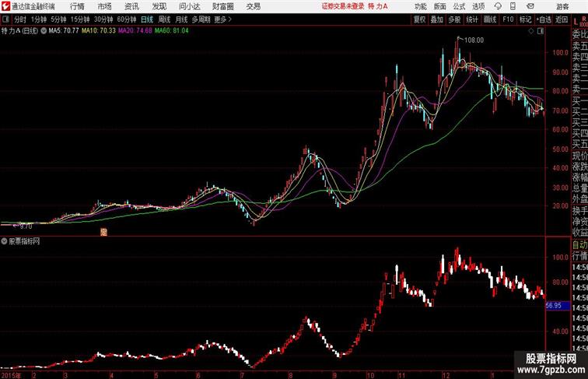Click the diamond icon at chart top right
The height and width of the screenshot is (379, 588).
tap(531, 31)
